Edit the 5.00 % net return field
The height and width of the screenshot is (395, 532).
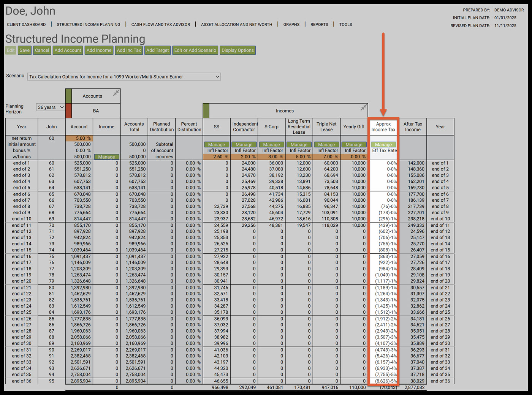[79, 139]
